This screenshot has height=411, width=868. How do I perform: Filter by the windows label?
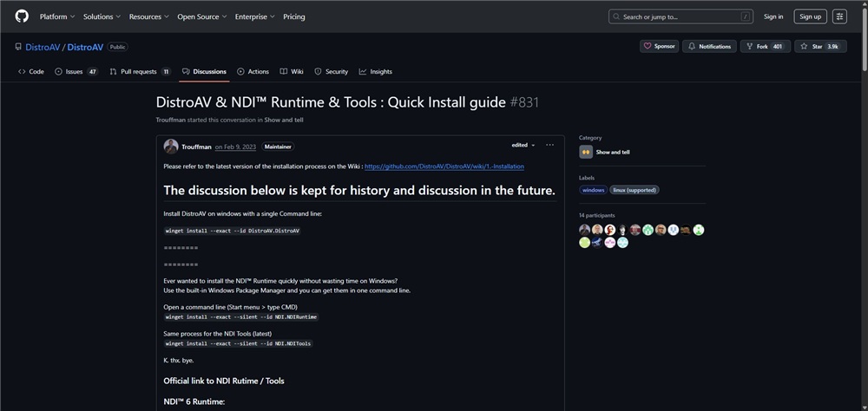[x=594, y=190]
